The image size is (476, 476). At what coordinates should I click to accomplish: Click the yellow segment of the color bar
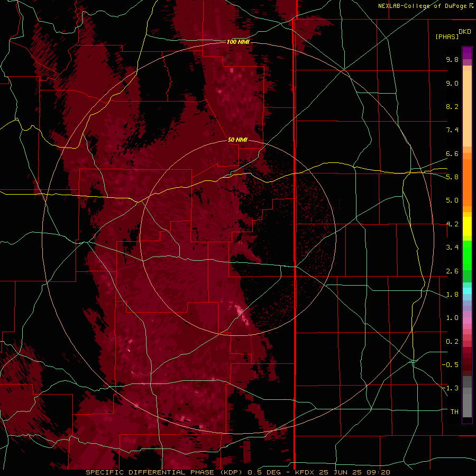click(x=467, y=226)
